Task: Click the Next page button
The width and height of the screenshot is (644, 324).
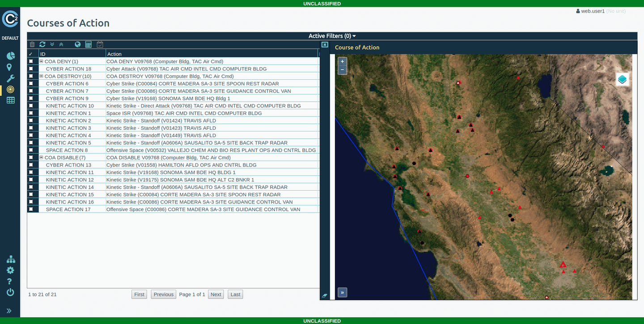Action: [216, 294]
